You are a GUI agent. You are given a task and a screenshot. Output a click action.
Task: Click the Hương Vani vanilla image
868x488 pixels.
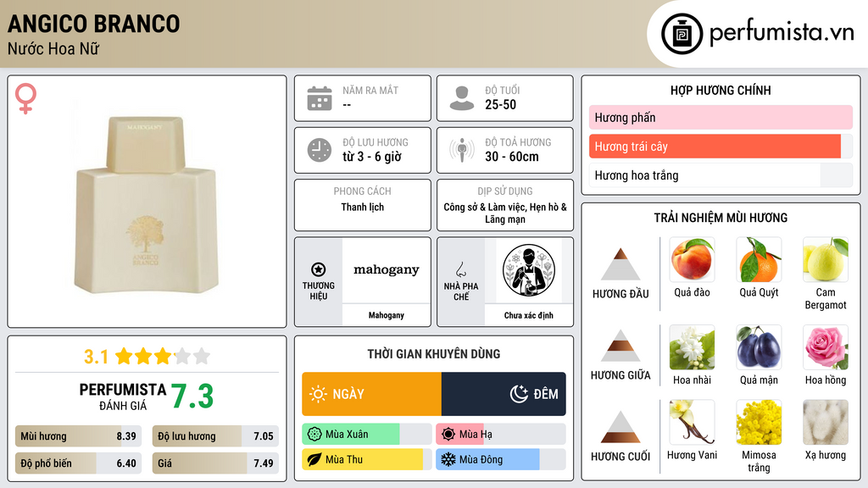pos(692,422)
